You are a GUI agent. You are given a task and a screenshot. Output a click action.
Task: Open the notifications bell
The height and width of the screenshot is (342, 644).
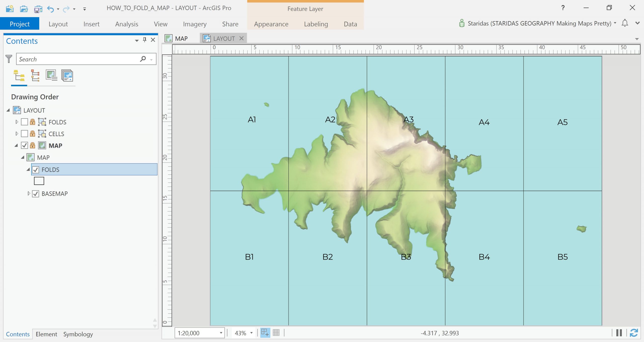click(625, 23)
